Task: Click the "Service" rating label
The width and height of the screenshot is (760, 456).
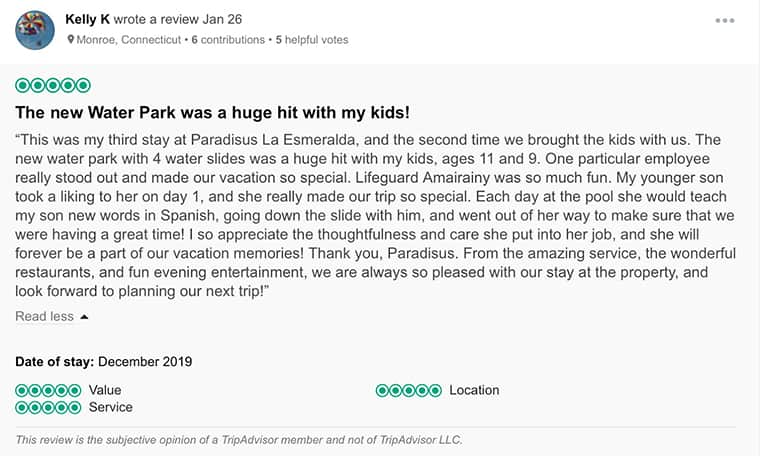Action: (x=110, y=407)
